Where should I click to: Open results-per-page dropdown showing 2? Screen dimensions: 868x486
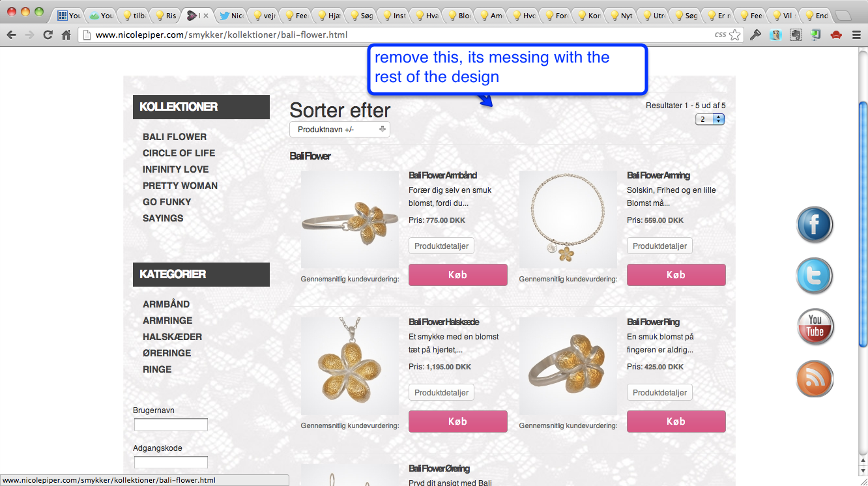tap(710, 119)
